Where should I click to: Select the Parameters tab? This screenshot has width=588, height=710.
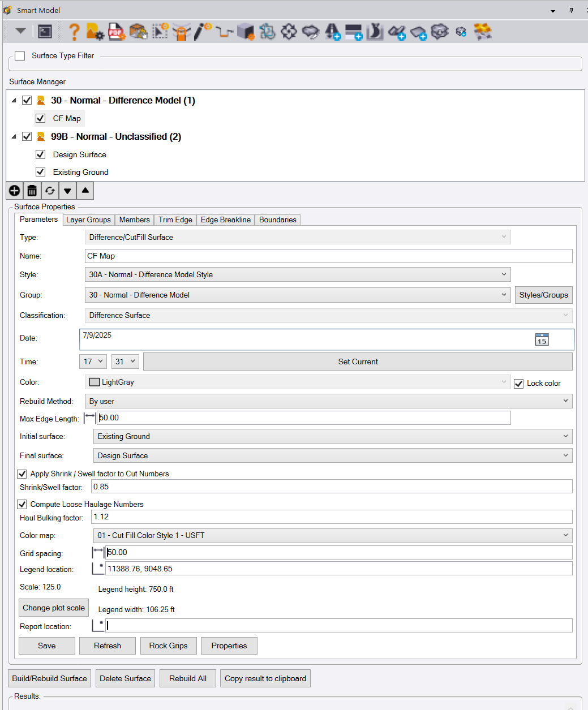(38, 220)
